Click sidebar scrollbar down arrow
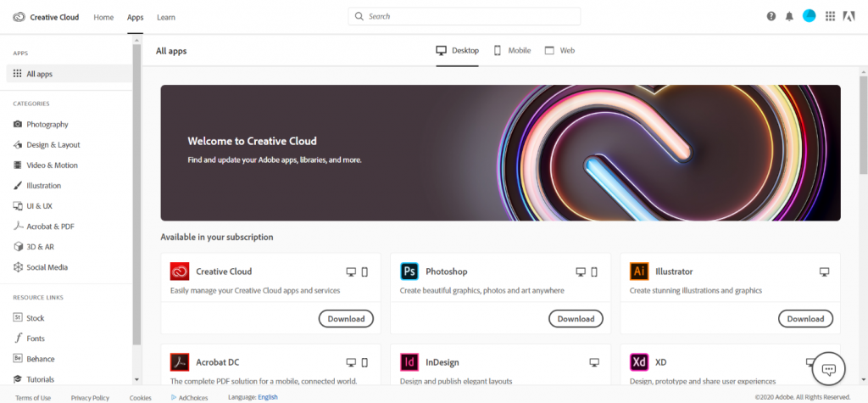The image size is (868, 403). (136, 380)
